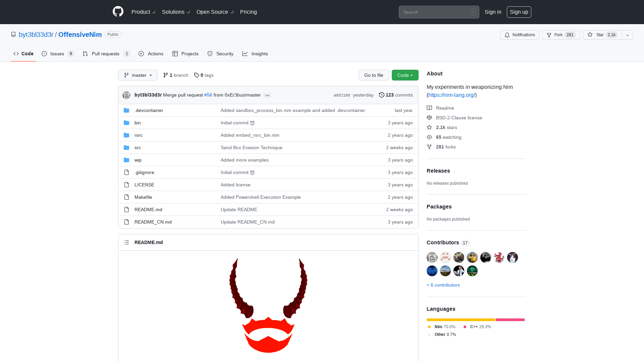Click the eye icon next to watching
The width and height of the screenshot is (644, 362).
click(x=429, y=137)
